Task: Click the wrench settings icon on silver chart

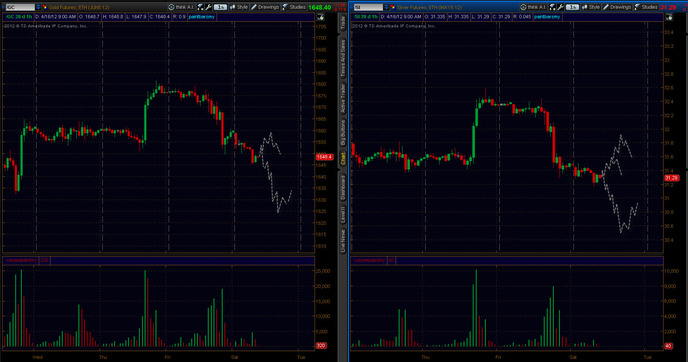Action: click(x=561, y=7)
